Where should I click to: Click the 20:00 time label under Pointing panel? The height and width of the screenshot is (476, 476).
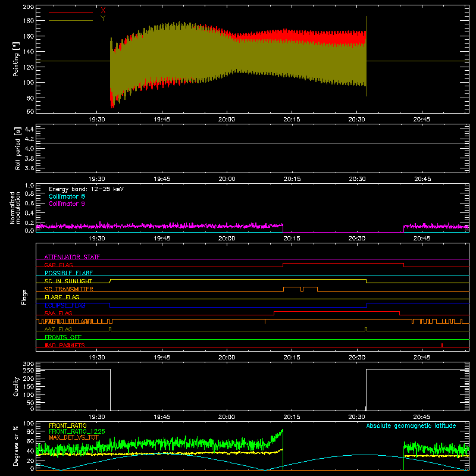(x=227, y=120)
